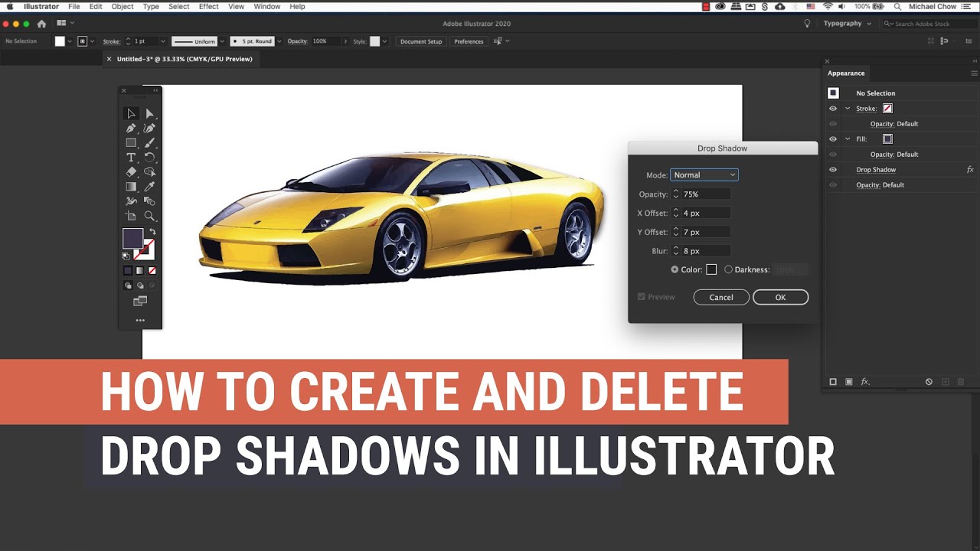This screenshot has width=980, height=551.
Task: Toggle Stroke visibility eye
Action: [x=833, y=109]
